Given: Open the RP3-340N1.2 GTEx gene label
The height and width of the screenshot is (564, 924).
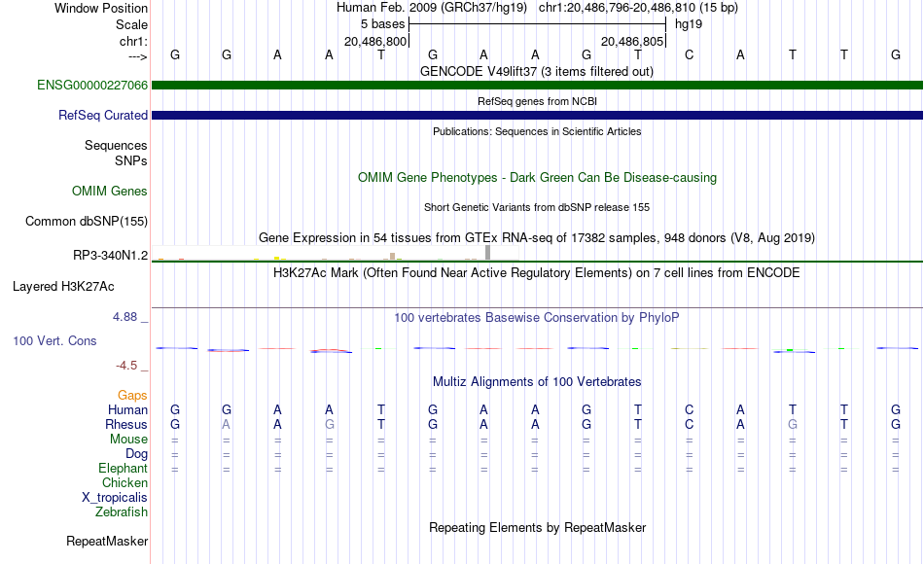Looking at the screenshot, I should (110, 255).
